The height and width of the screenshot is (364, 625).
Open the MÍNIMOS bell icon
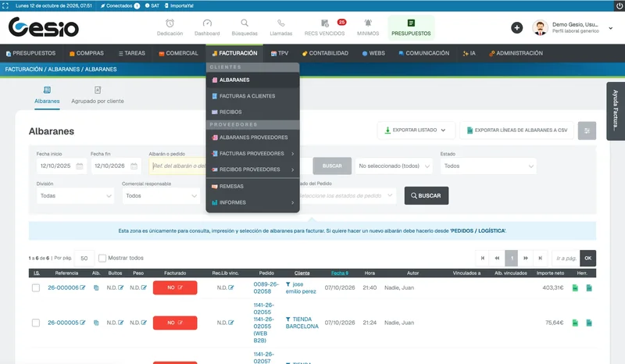368,23
